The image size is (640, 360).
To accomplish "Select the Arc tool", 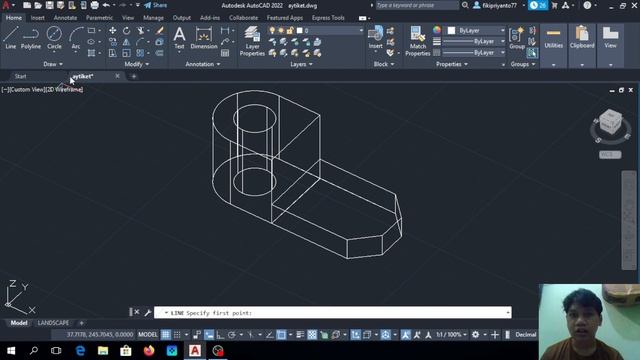I will [76, 38].
